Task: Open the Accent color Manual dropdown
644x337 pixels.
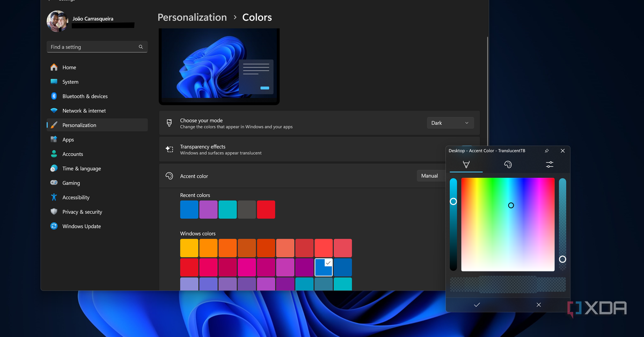Action: [x=431, y=176]
